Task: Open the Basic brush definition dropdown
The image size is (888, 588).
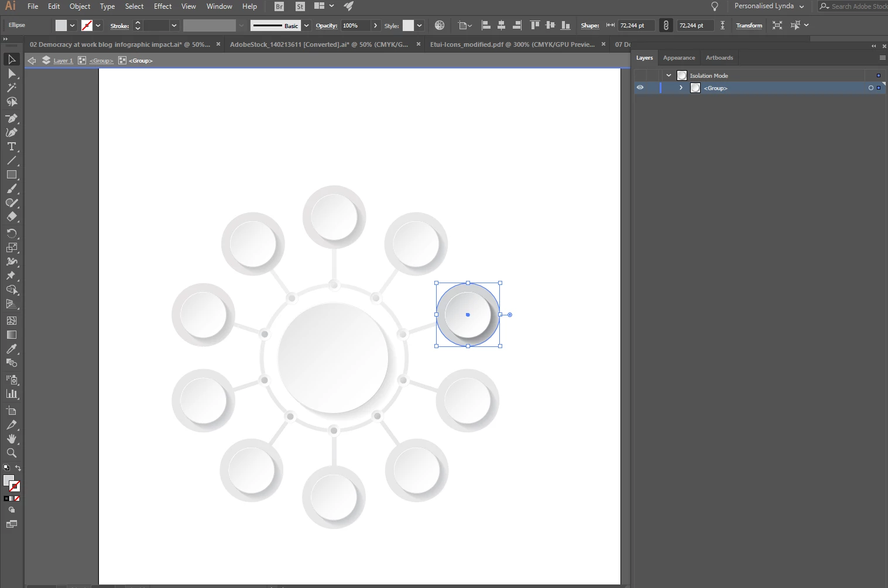Action: [306, 25]
